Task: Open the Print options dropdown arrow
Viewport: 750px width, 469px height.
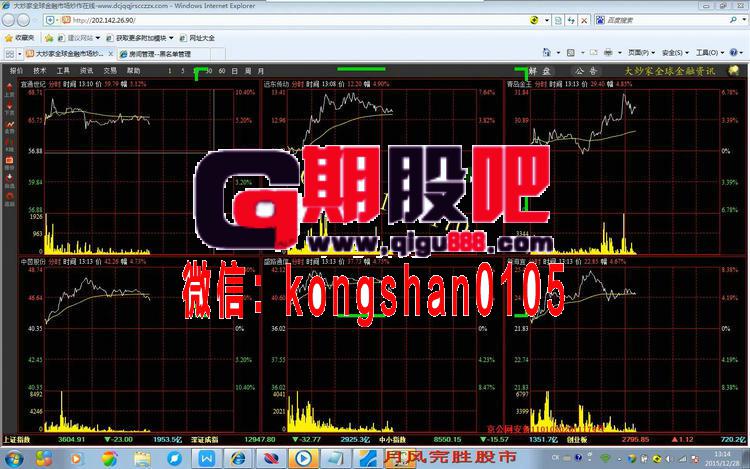Action: [x=619, y=53]
